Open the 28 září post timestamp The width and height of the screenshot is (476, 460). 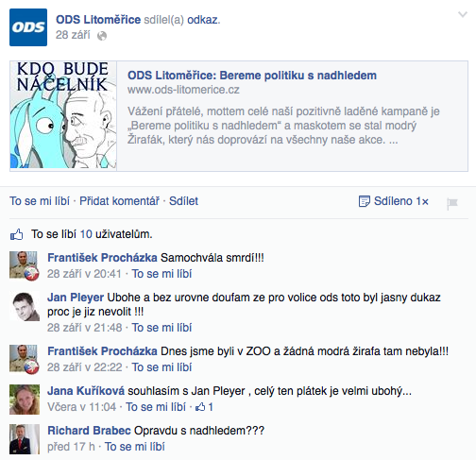point(73,35)
